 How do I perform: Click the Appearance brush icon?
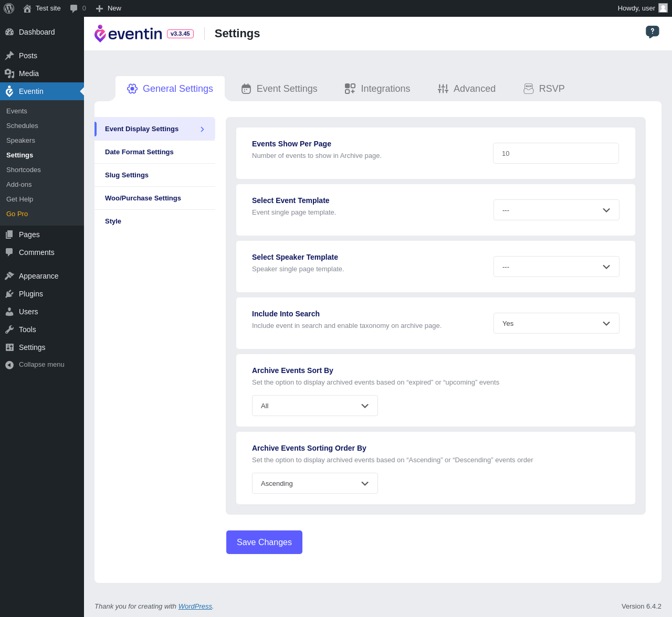tap(9, 276)
